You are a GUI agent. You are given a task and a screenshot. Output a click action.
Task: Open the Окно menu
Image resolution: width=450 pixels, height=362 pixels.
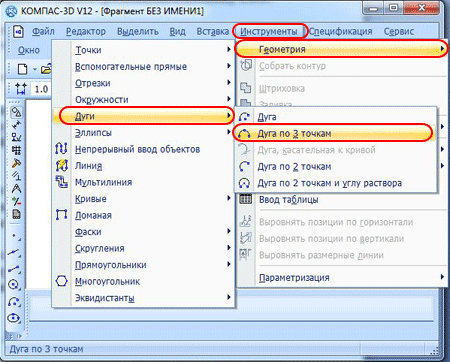click(29, 50)
